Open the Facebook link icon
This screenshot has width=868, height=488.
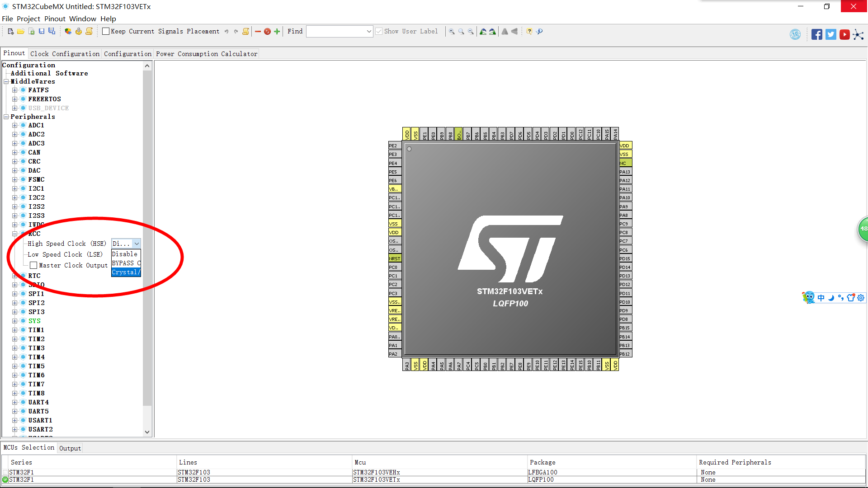[x=816, y=34]
